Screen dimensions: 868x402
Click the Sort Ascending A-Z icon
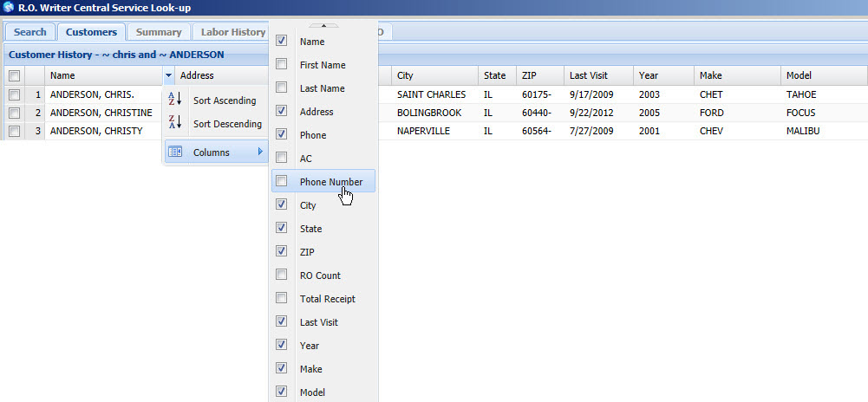175,100
